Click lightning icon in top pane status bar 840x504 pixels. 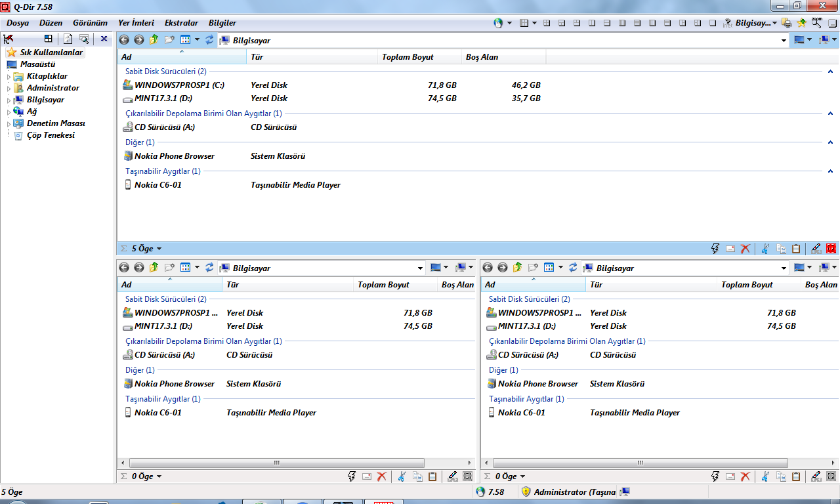pyautogui.click(x=716, y=249)
